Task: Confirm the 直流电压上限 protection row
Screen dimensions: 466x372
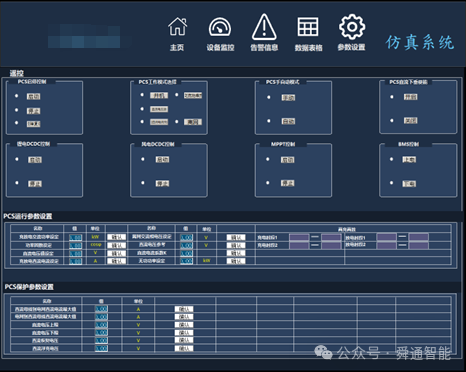Action: pyautogui.click(x=184, y=325)
